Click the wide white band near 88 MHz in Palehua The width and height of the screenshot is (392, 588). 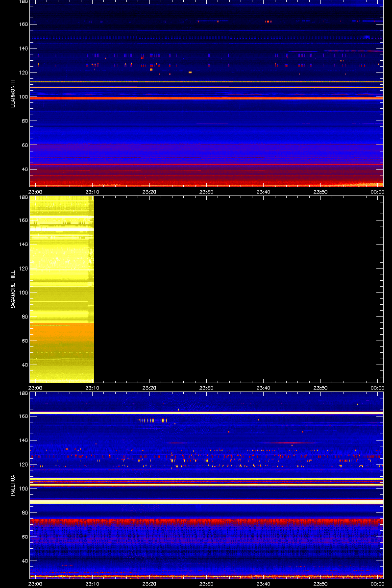(x=206, y=502)
